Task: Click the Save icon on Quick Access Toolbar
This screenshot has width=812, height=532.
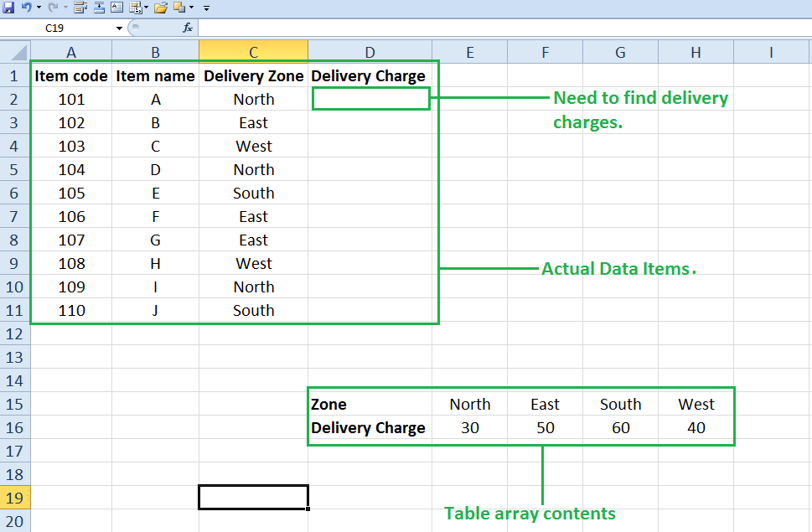Action: pos(8,8)
